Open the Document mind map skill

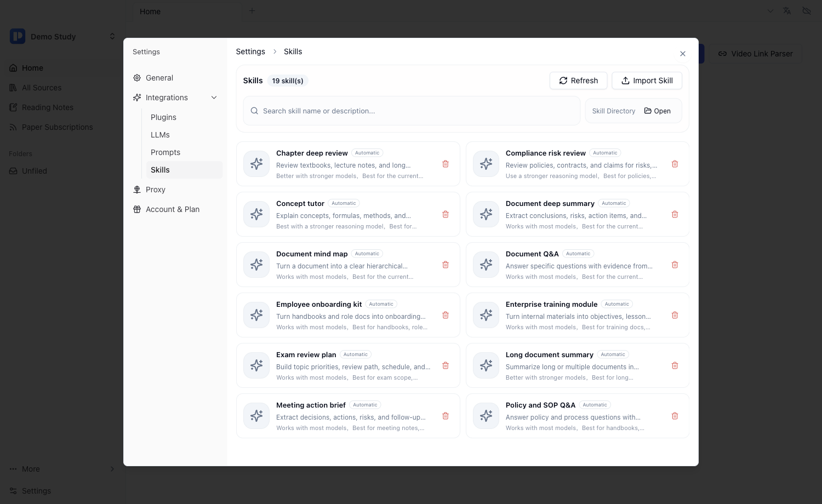(348, 265)
